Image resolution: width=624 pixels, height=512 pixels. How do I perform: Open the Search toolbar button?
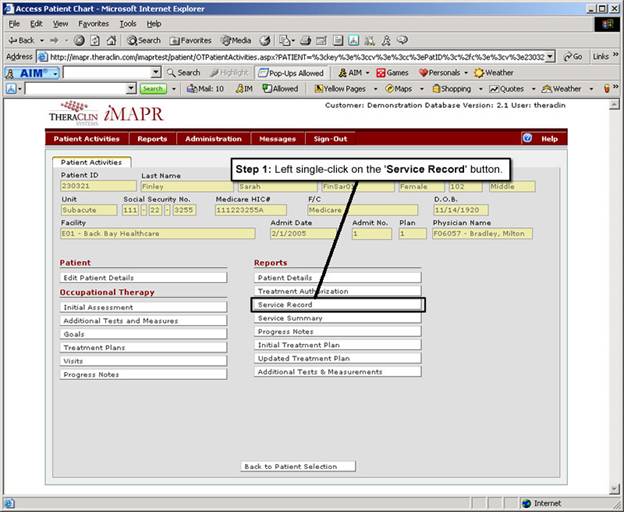click(x=143, y=40)
